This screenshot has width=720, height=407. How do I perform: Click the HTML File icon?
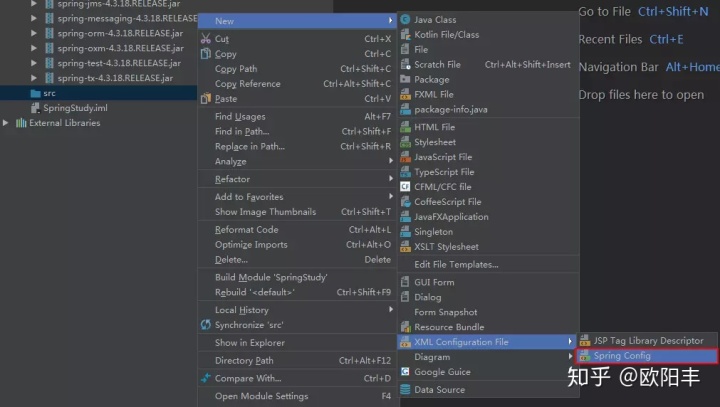405,127
